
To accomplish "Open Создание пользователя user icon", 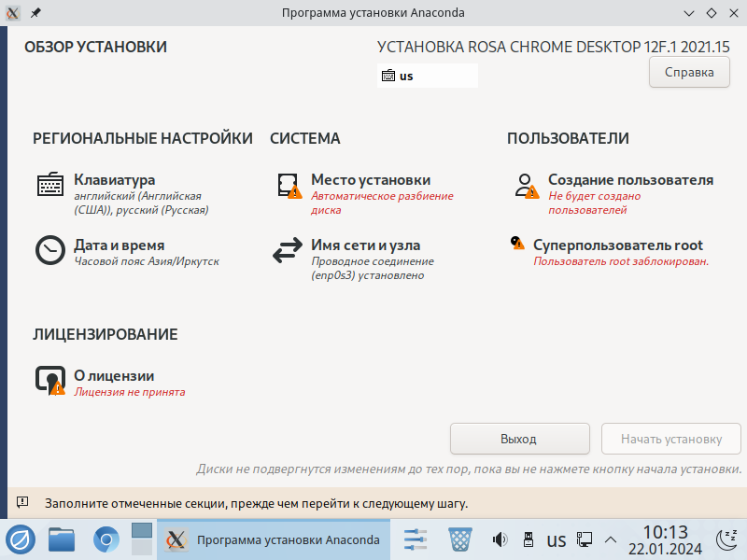I will (525, 185).
